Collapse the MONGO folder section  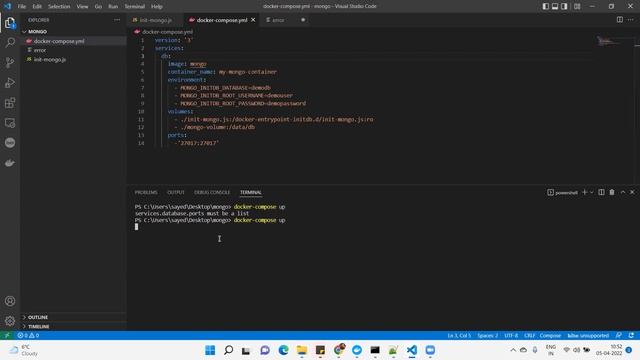pos(73,31)
